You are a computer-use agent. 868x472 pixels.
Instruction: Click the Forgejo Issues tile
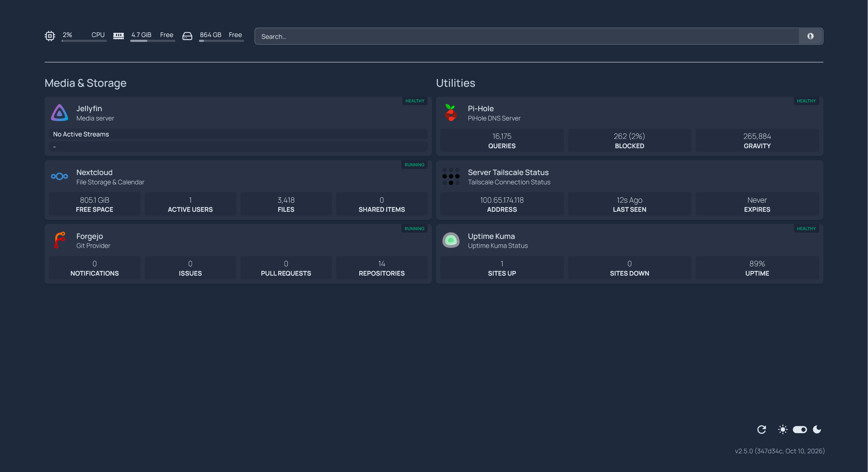190,268
